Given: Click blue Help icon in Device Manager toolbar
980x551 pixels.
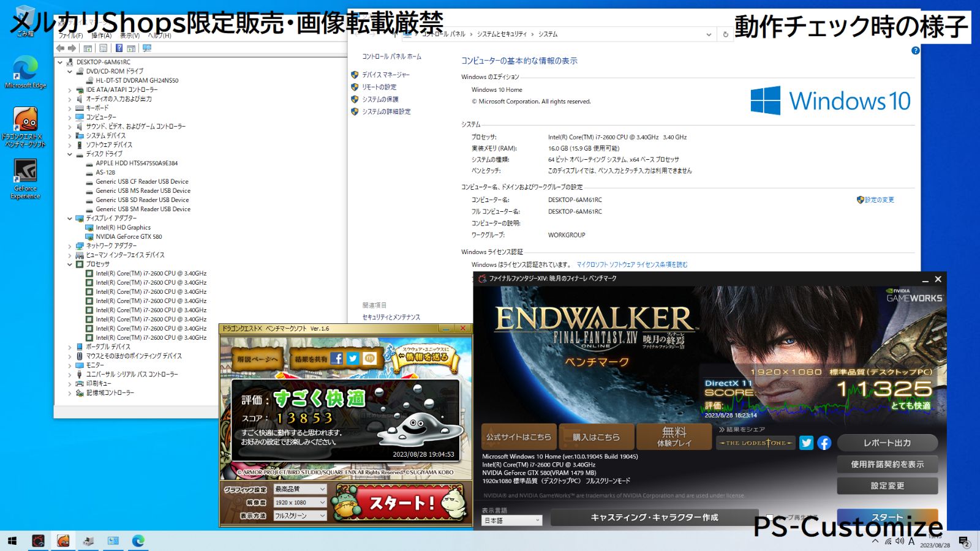Looking at the screenshot, I should 119,48.
